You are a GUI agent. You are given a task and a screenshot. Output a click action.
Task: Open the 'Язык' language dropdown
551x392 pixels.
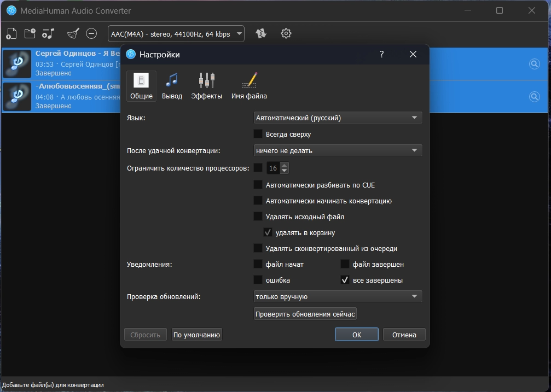[x=338, y=118]
